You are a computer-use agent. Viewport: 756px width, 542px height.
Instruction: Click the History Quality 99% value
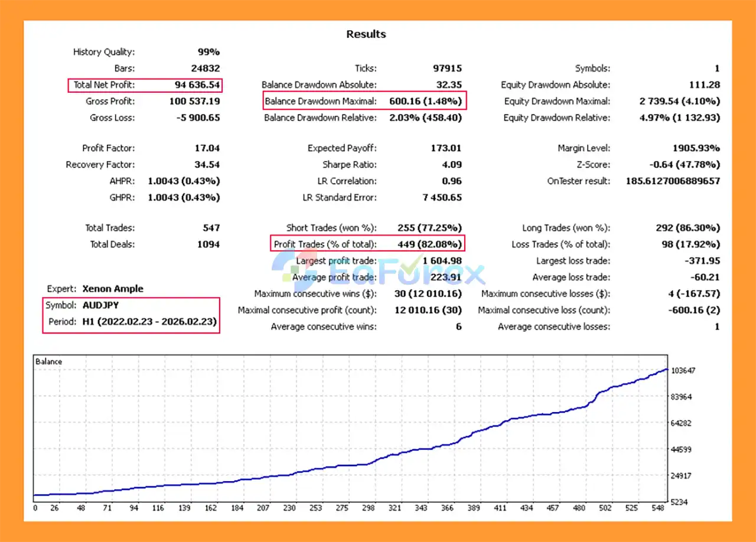click(x=208, y=52)
